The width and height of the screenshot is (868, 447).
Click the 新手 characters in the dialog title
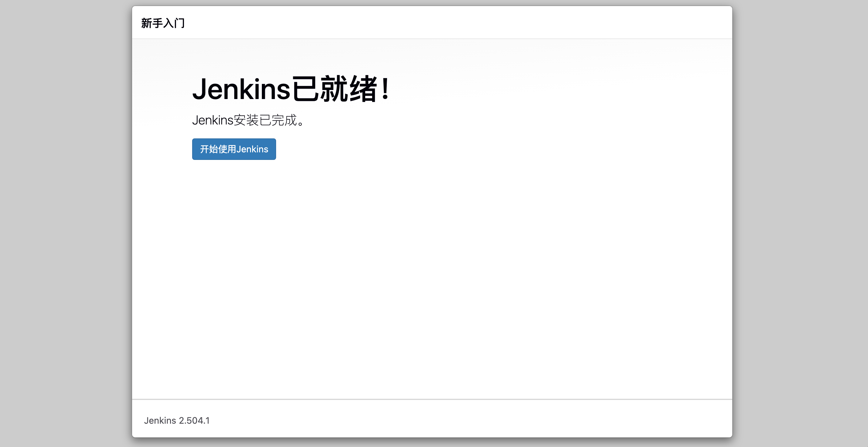(152, 23)
